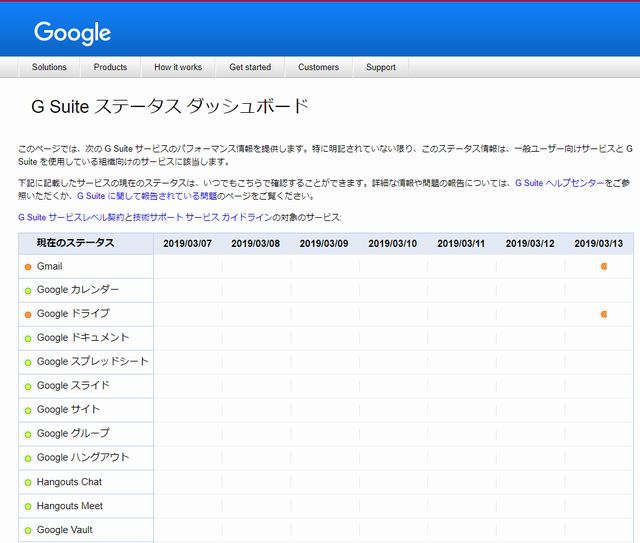Open G Suite に関して報告されている問題 link
The width and height of the screenshot is (640, 543).
[x=147, y=196]
